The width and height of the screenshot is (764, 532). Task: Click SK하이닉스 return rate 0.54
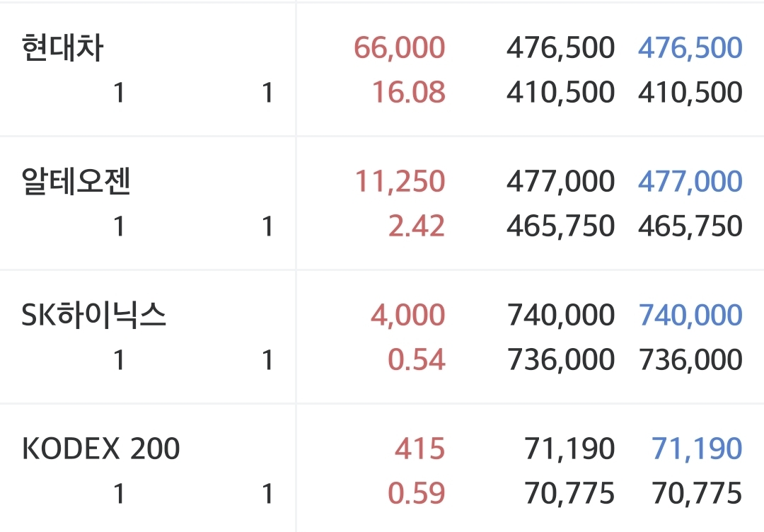pos(417,359)
